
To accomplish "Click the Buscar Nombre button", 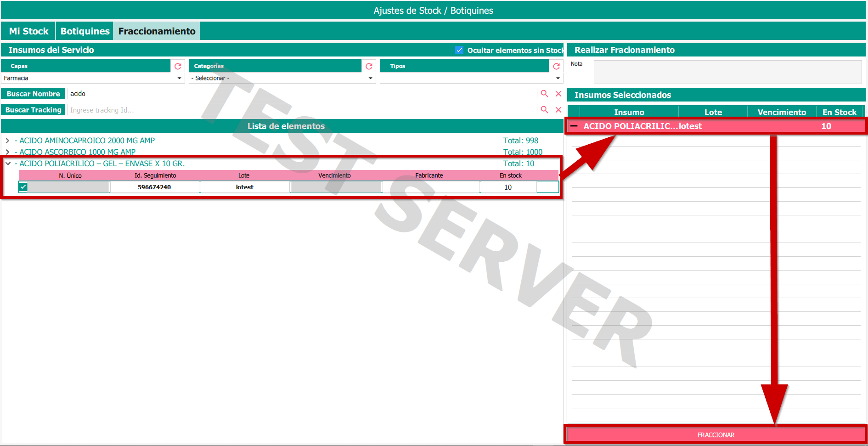I will point(33,94).
